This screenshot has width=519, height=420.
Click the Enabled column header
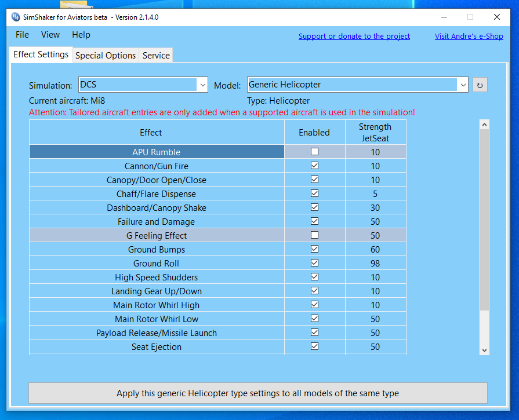click(314, 132)
